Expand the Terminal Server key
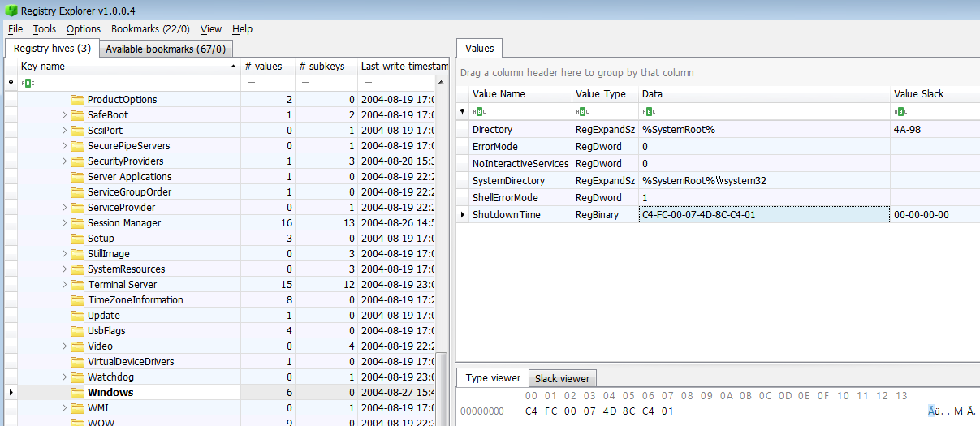Screen dimensions: 980x426 pos(65,285)
